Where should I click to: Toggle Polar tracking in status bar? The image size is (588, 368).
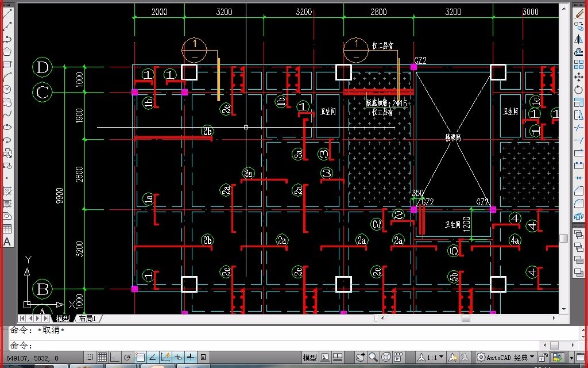coord(127,357)
